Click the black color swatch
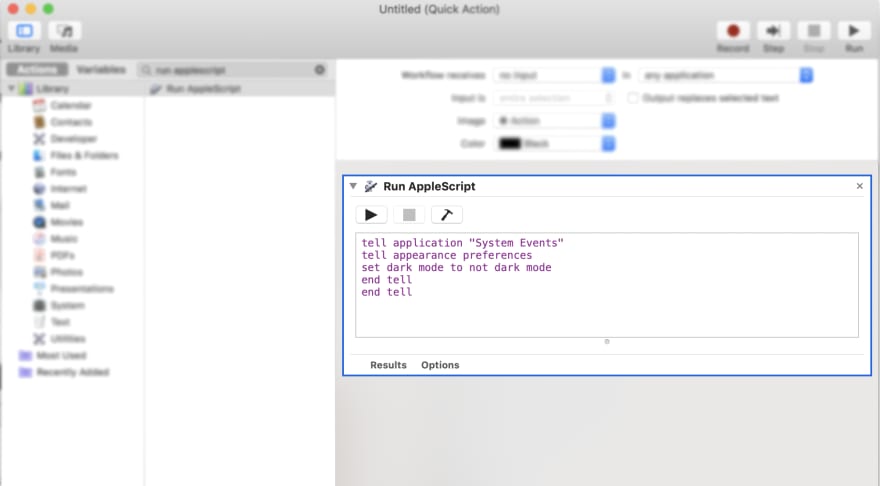 coord(510,144)
